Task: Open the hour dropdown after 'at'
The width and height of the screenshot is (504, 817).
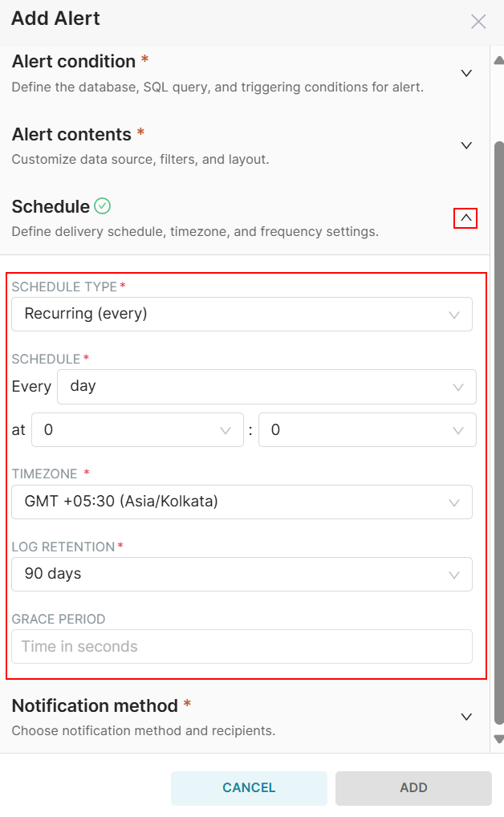Action: click(x=137, y=430)
